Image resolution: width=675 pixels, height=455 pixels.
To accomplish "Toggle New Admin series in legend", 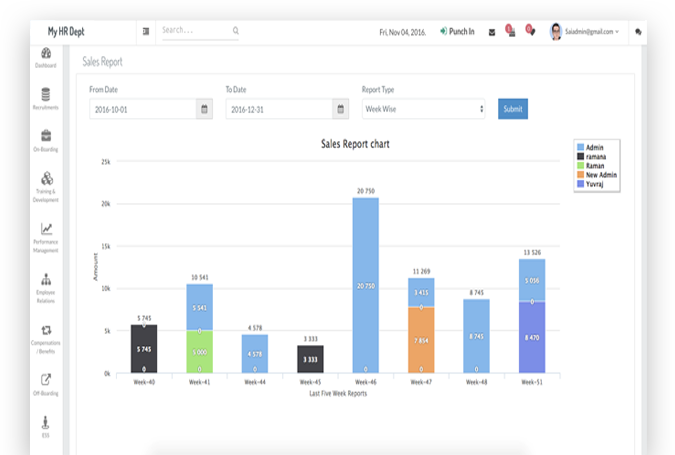I will [597, 174].
